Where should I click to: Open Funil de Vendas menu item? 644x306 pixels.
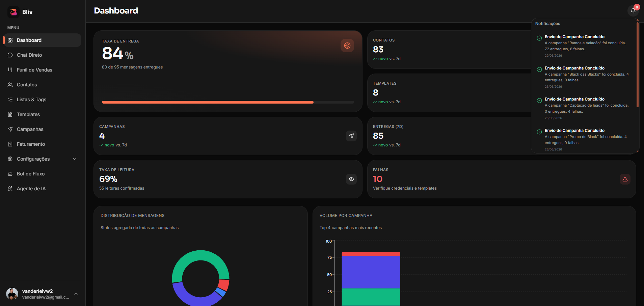[x=43, y=70]
